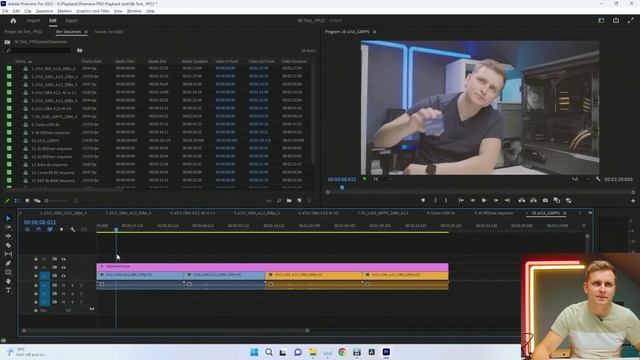
Task: Click Mark In button in Program Monitor
Action: coord(436,200)
